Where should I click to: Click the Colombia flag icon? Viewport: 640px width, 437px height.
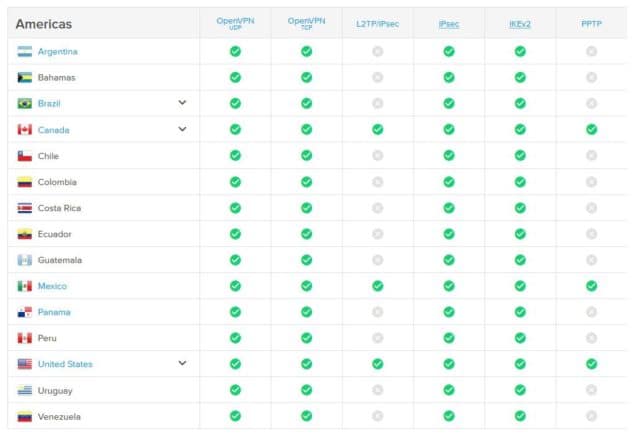point(24,182)
